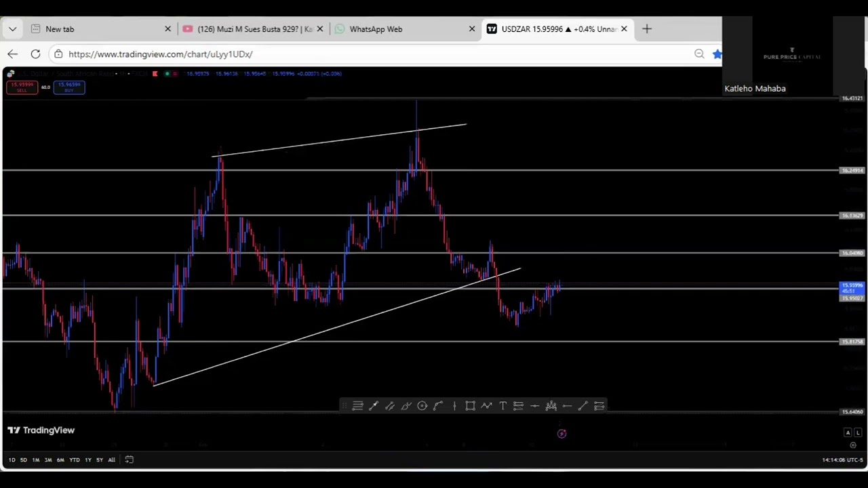The image size is (868, 488).
Task: Open a new browser tab with plus
Action: click(647, 29)
